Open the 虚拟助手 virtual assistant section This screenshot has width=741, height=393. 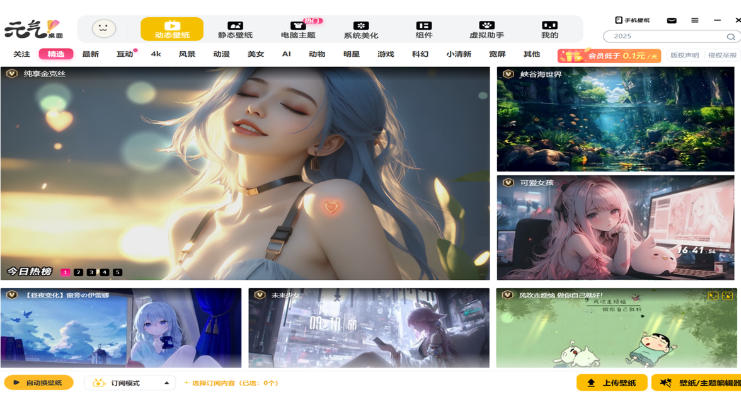tap(486, 29)
